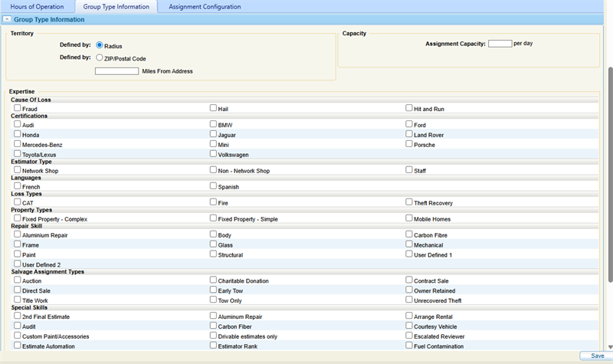Switch to Hours of Operation tab
This screenshot has width=613, height=364.
tap(37, 6)
